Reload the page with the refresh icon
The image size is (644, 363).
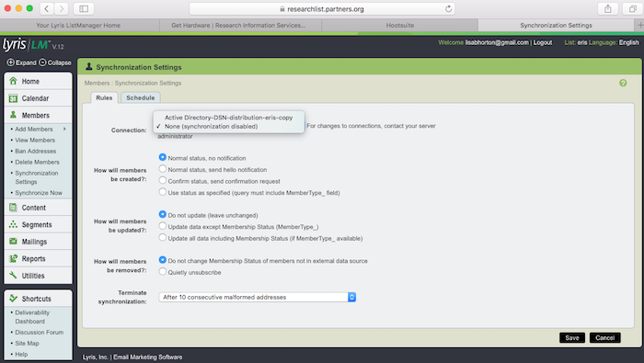coord(448,8)
